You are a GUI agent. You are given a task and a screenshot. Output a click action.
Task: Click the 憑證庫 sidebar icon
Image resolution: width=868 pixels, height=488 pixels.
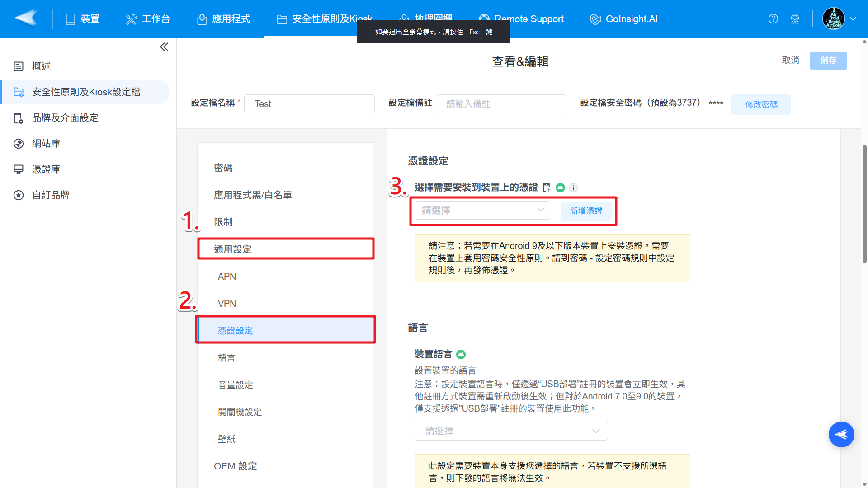(19, 169)
